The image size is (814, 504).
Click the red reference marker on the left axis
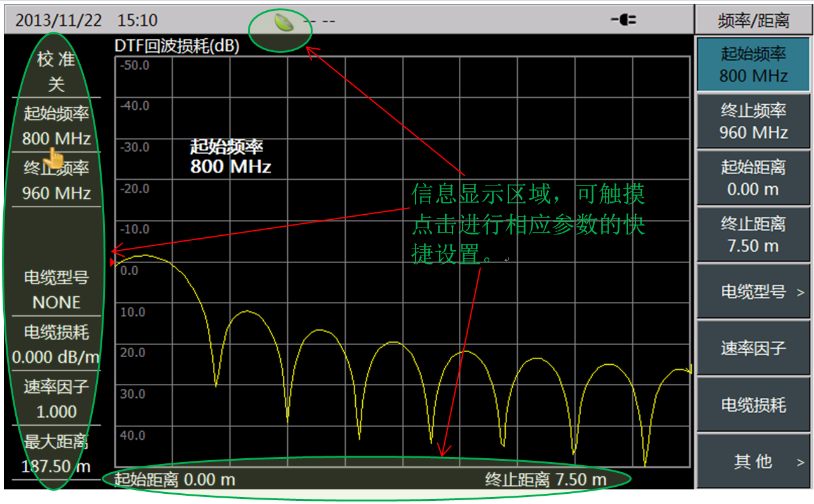[x=113, y=261]
